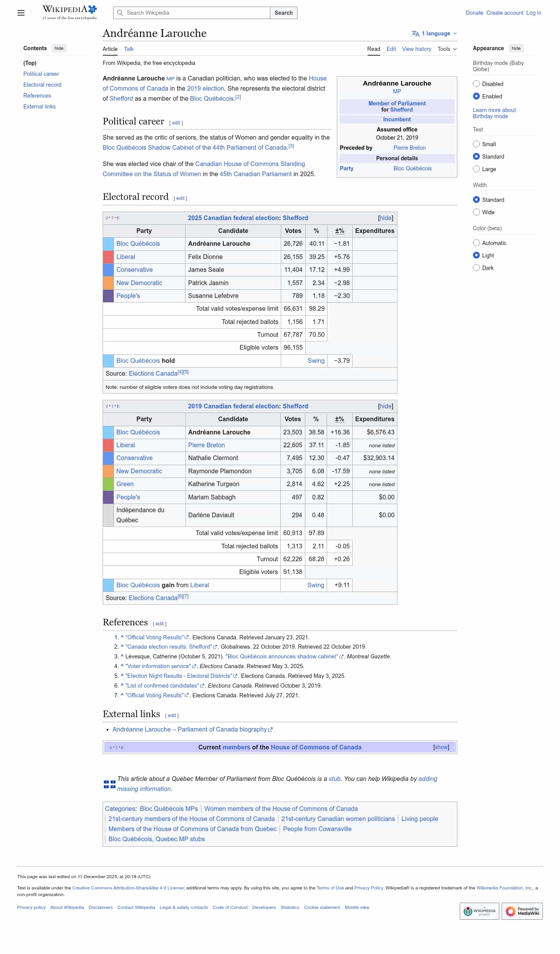Screen dimensions: 560x954
Task: Click the Search button
Action: pos(283,13)
